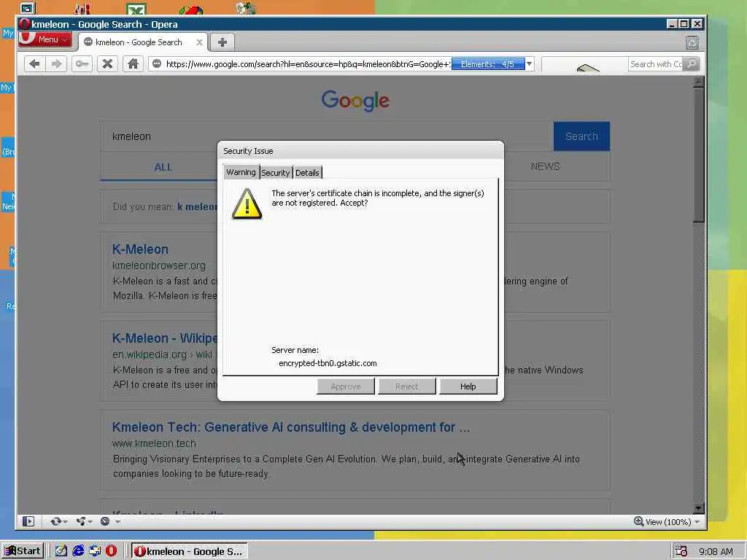
Task: Click the Google search box containing kmeleon
Action: (327, 136)
